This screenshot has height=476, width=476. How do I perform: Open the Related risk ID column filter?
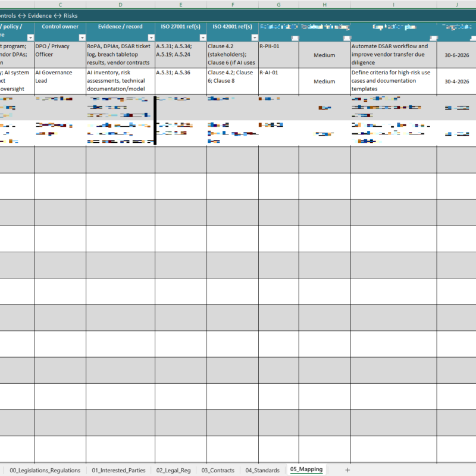295,37
